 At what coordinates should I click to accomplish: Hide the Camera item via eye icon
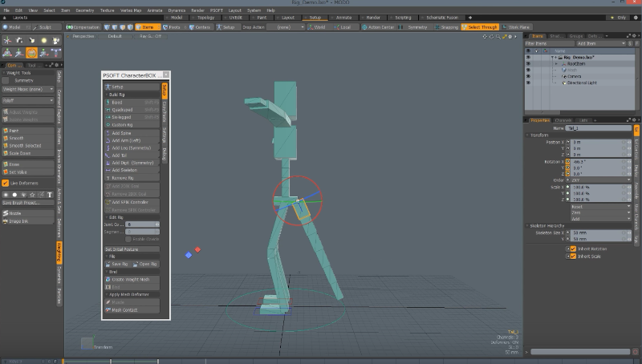[528, 75]
